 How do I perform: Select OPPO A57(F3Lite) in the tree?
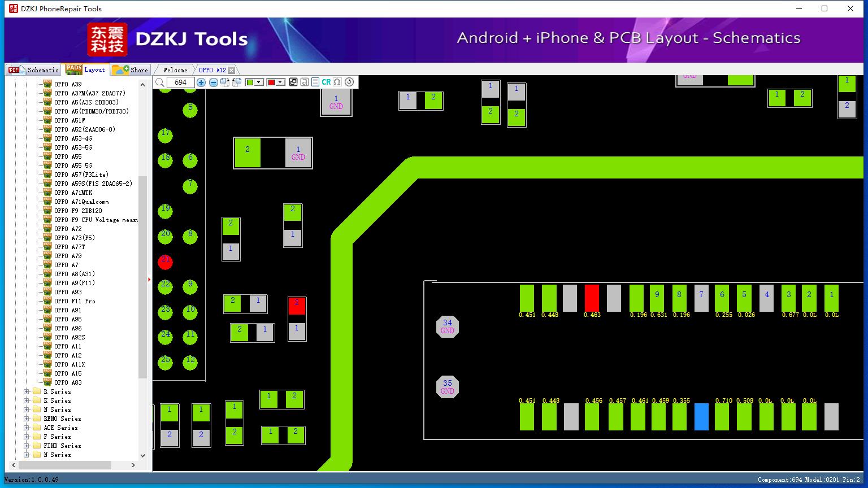(x=81, y=175)
